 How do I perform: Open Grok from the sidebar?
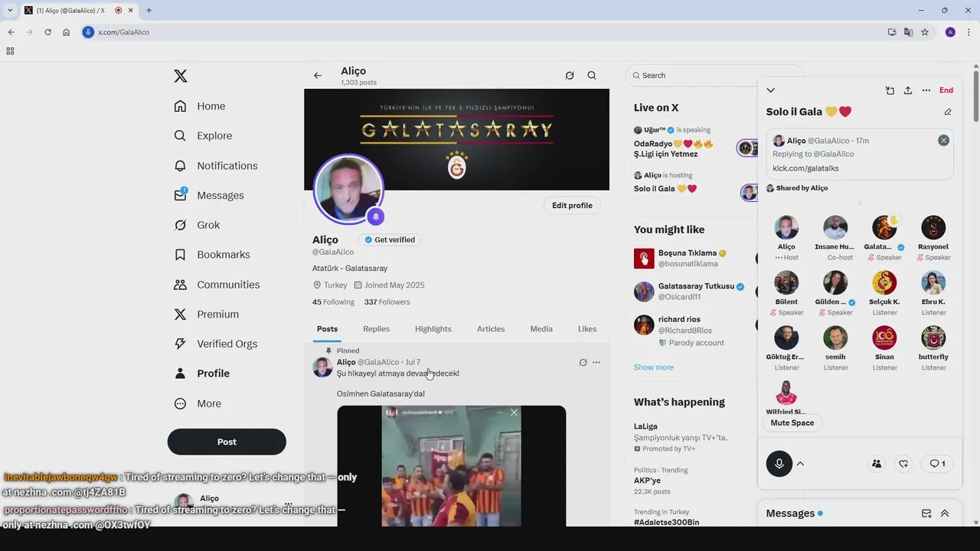[197, 225]
